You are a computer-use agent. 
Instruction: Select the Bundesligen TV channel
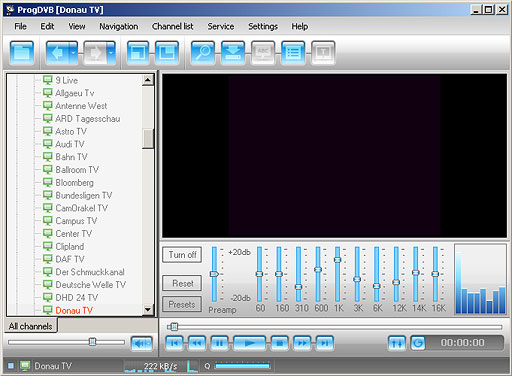pyautogui.click(x=84, y=195)
